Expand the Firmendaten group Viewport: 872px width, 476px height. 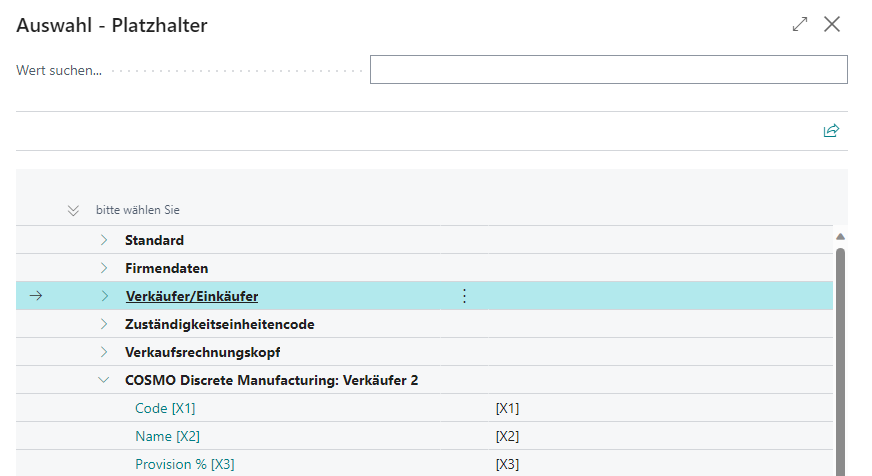pos(104,268)
